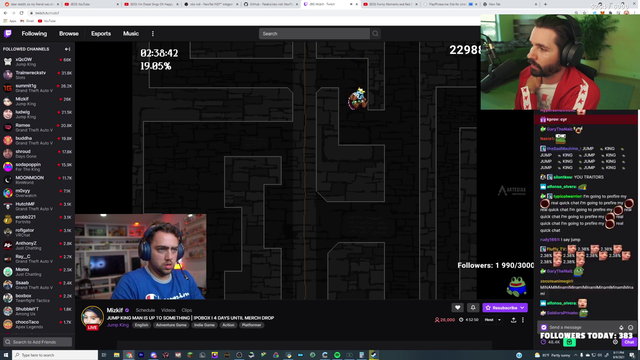Click the Search to Add Friends field

point(38,342)
